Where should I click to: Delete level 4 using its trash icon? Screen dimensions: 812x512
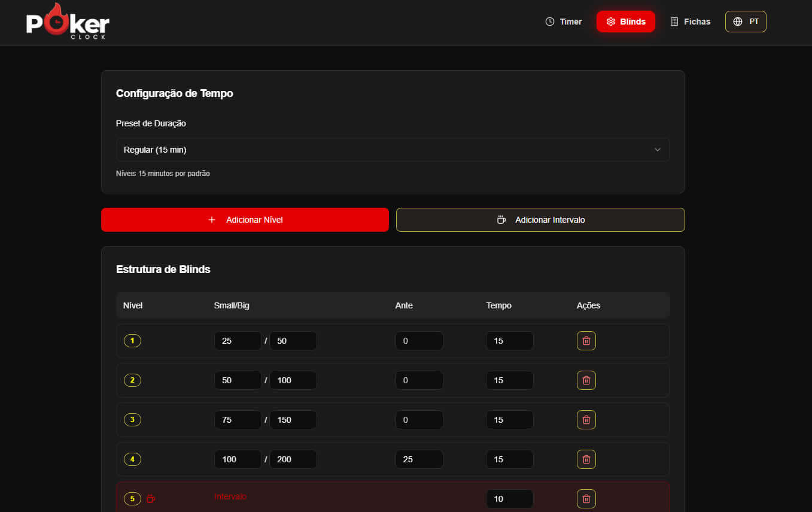[586, 459]
